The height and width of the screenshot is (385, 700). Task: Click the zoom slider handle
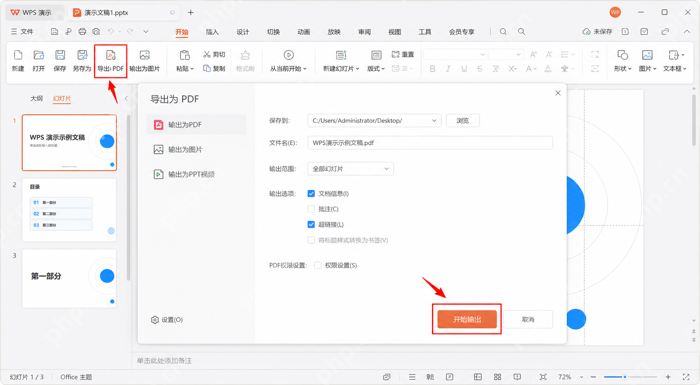[625, 377]
